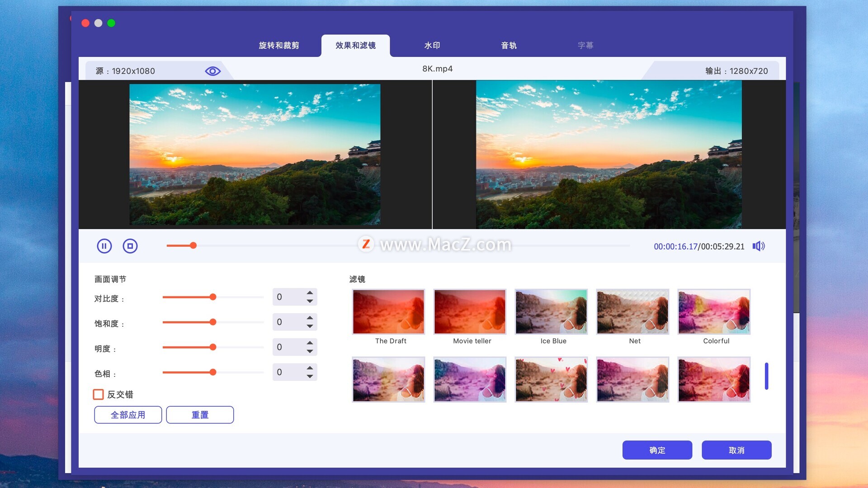Apply the Ice Blue filter thumbnail
The width and height of the screenshot is (868, 488).
point(552,312)
